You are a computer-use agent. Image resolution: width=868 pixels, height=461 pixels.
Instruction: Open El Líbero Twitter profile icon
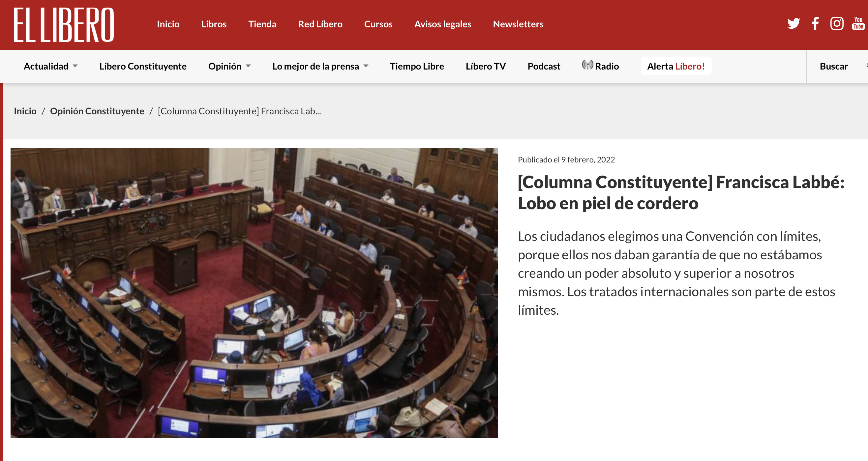coord(793,24)
